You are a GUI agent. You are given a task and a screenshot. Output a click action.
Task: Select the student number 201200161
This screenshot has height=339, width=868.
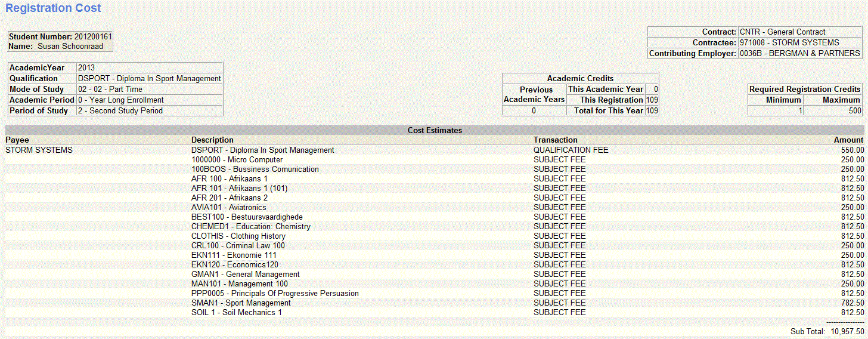pyautogui.click(x=94, y=37)
